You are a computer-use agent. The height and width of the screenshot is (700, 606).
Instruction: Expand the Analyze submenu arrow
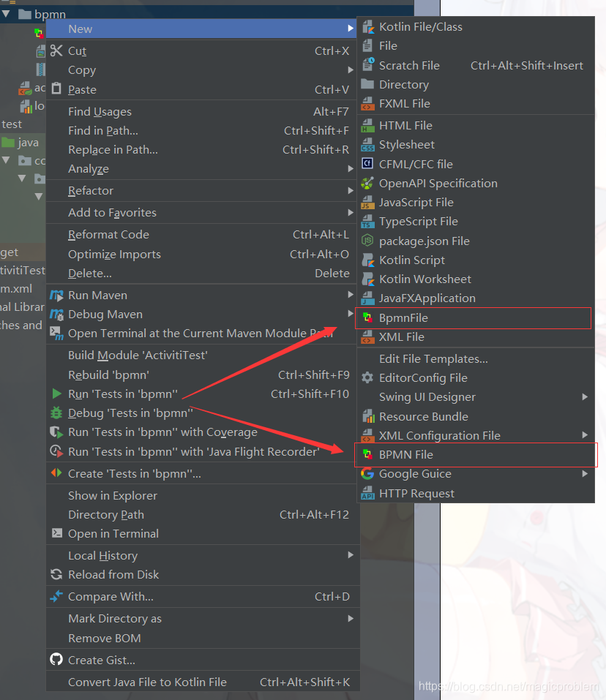pos(351,169)
